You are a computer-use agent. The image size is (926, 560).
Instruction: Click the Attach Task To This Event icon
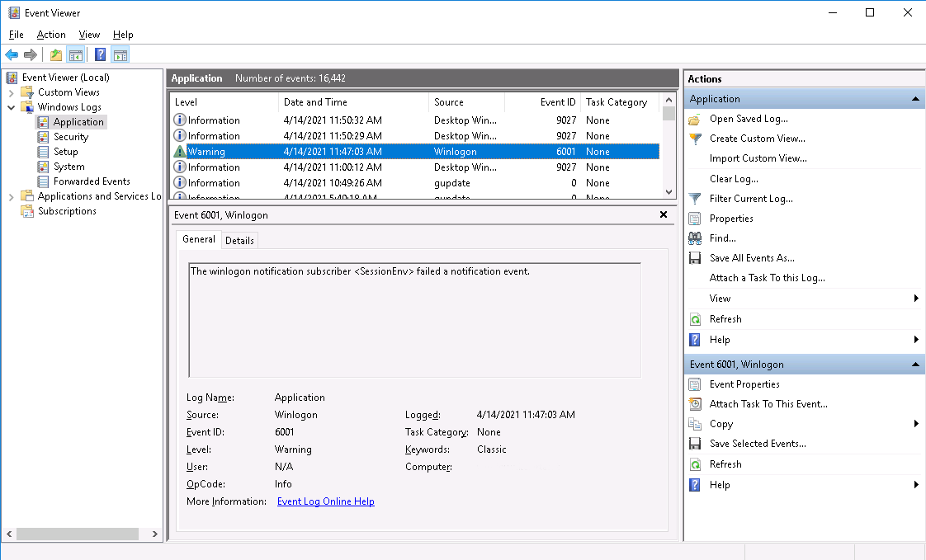(x=695, y=404)
